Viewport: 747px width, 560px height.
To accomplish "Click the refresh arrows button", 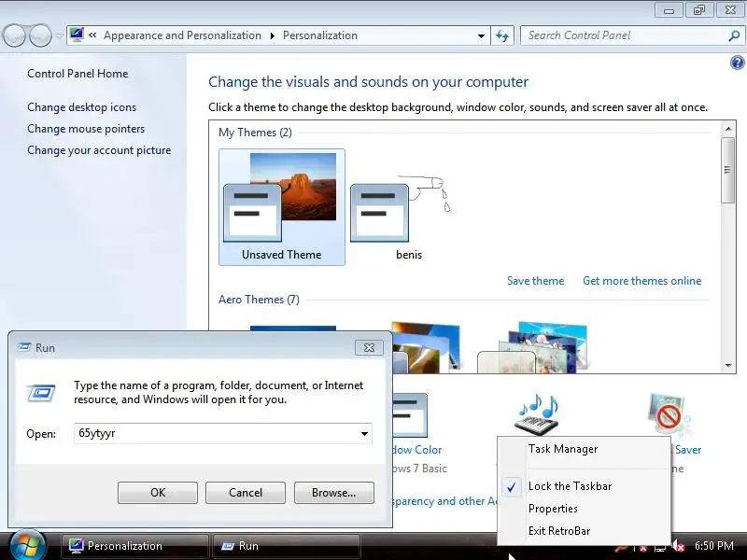I will tap(502, 35).
